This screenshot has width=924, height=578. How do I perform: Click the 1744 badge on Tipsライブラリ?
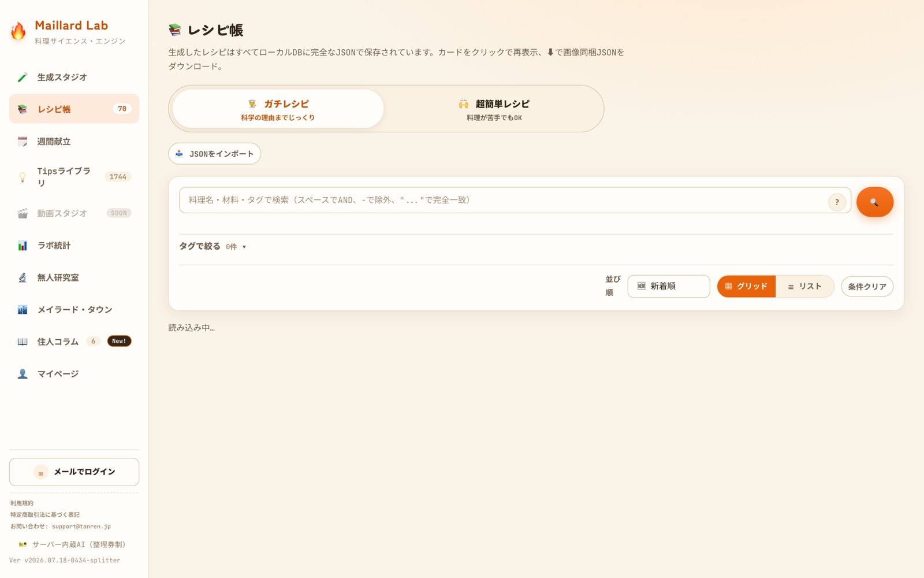(118, 177)
